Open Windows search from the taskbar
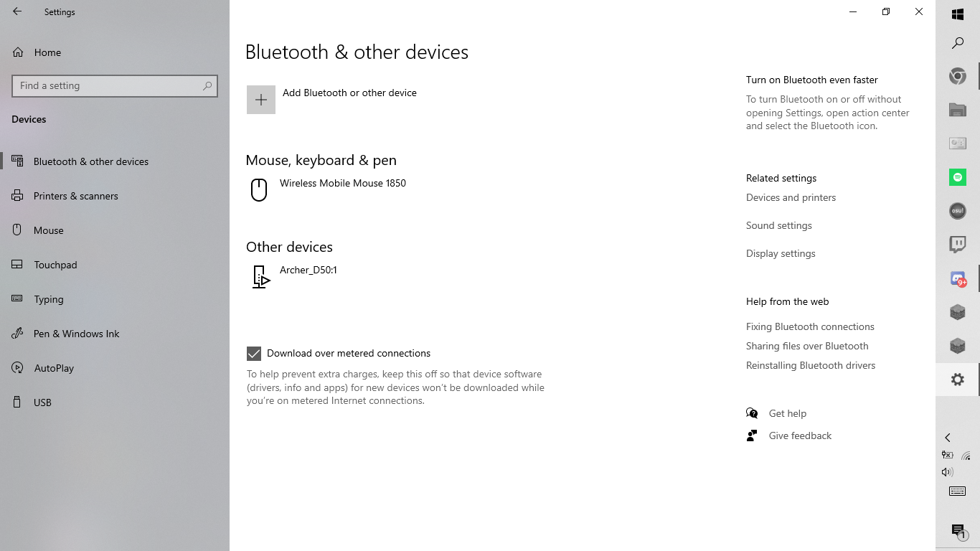This screenshot has width=980, height=551. pyautogui.click(x=958, y=43)
